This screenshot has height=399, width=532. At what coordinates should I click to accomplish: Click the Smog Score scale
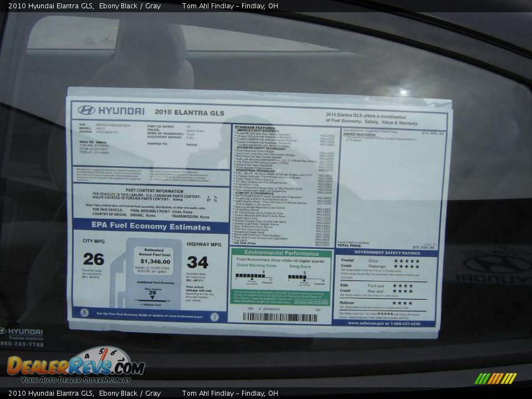(306, 278)
